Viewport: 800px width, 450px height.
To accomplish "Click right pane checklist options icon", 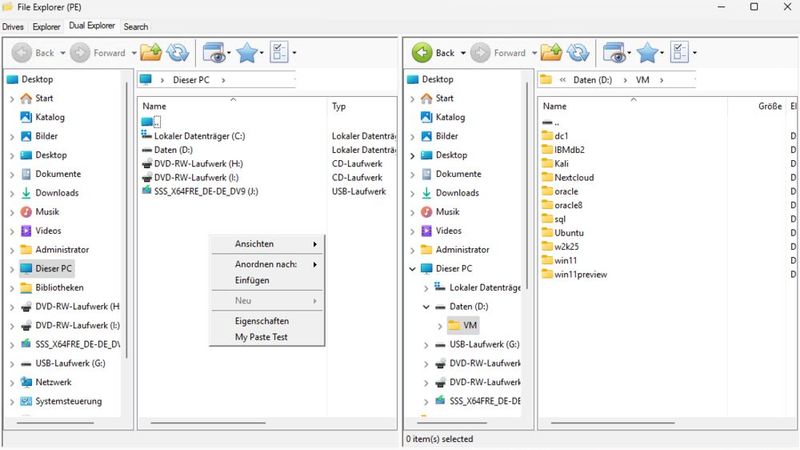I will pyautogui.click(x=680, y=52).
